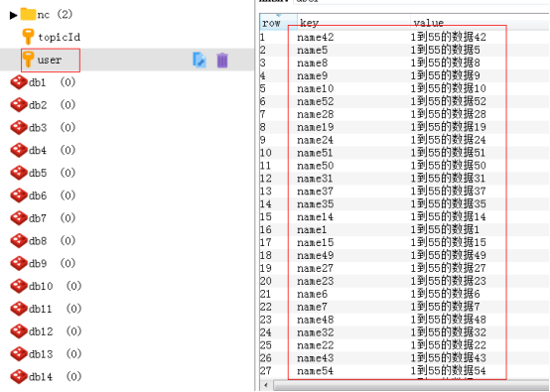Viewport: 550px width, 392px height.
Task: Select value cell 1到55的数据7
Action: 445,307
